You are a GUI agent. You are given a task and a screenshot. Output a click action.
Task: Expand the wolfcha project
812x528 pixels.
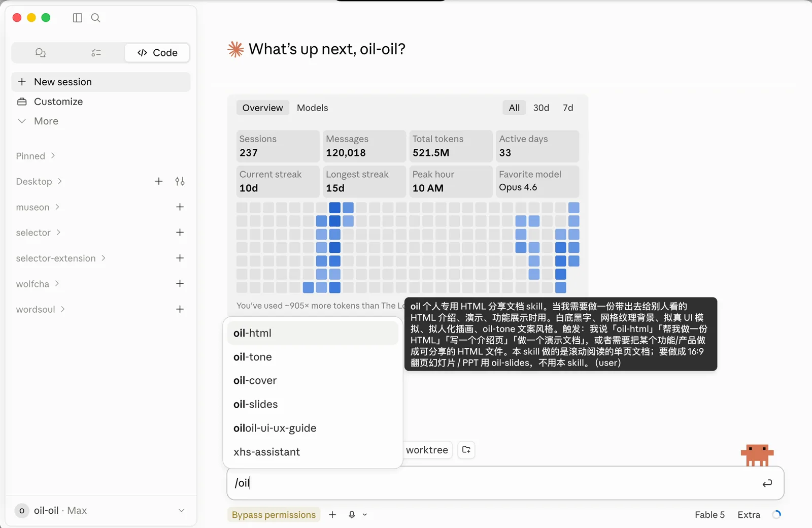click(38, 284)
